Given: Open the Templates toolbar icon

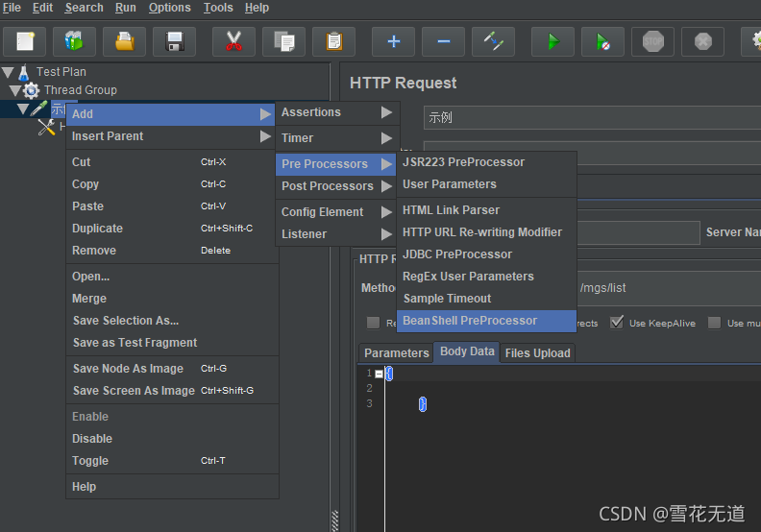Looking at the screenshot, I should [x=74, y=41].
